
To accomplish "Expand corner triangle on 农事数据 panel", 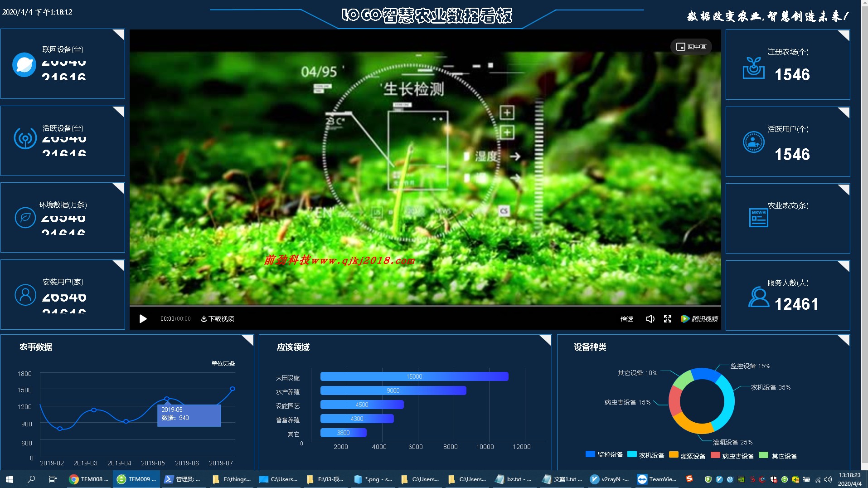I will tap(249, 339).
